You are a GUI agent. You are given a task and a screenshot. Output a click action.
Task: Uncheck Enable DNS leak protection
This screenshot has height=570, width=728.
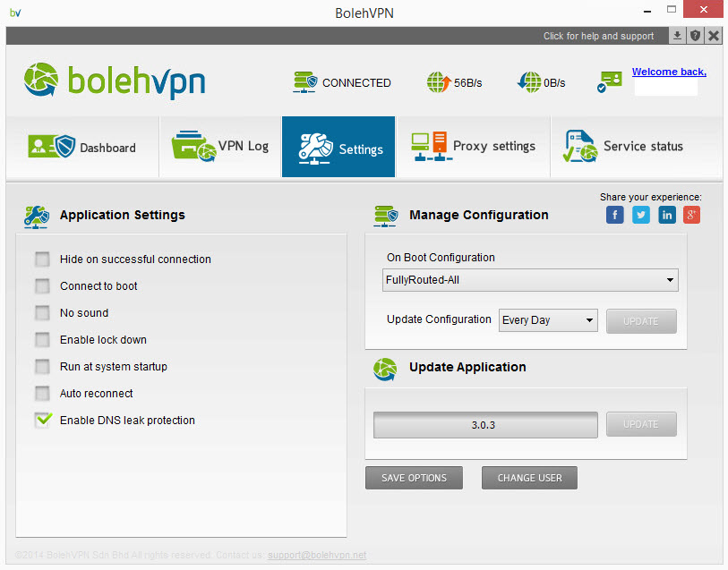(x=43, y=420)
